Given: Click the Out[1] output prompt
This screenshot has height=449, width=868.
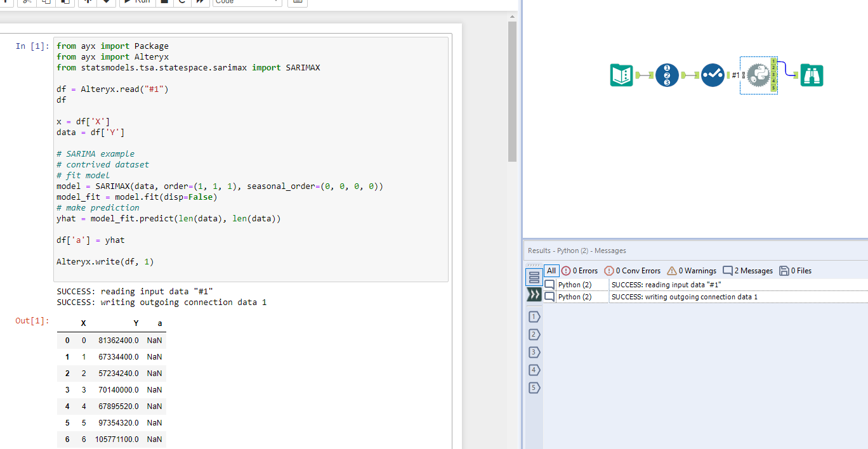Looking at the screenshot, I should [x=32, y=321].
